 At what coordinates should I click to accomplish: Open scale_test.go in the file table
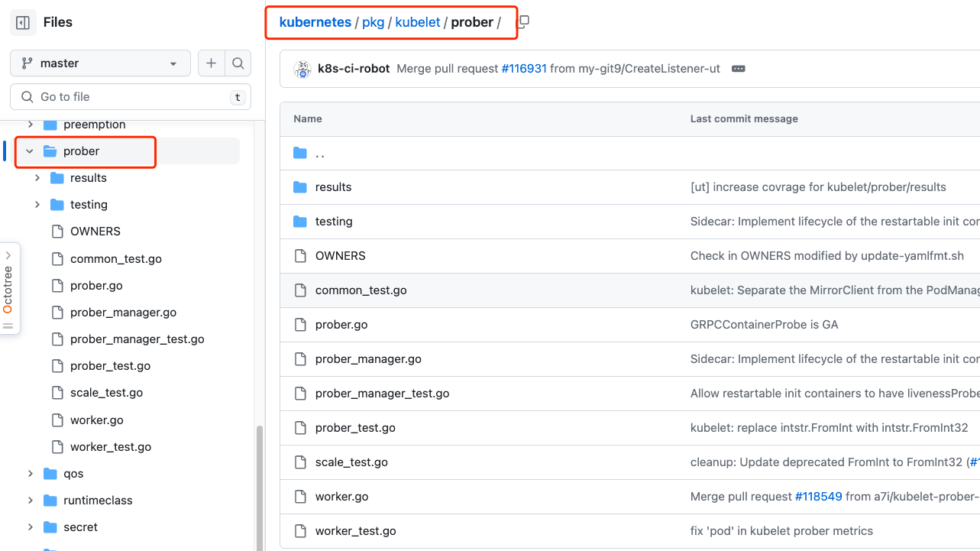[351, 462]
